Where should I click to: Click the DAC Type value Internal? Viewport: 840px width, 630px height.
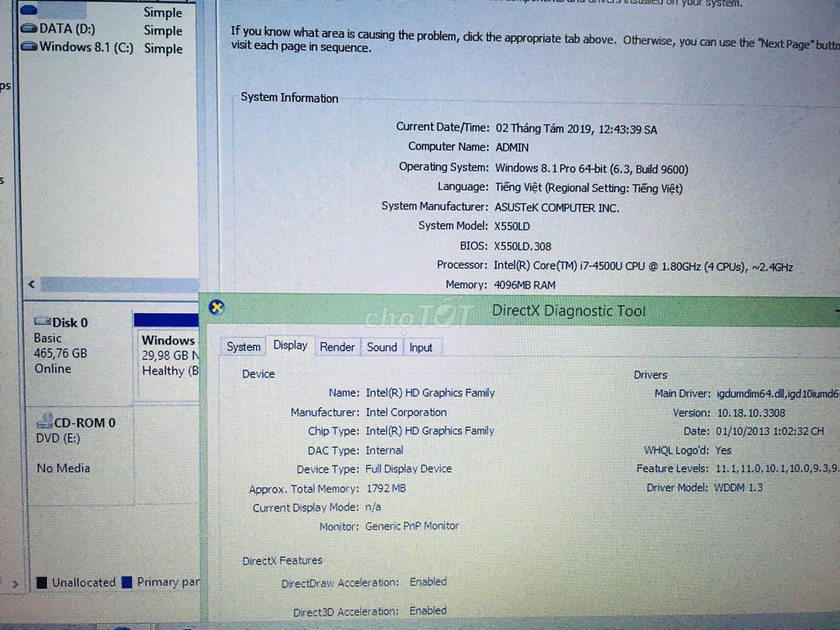pos(384,450)
